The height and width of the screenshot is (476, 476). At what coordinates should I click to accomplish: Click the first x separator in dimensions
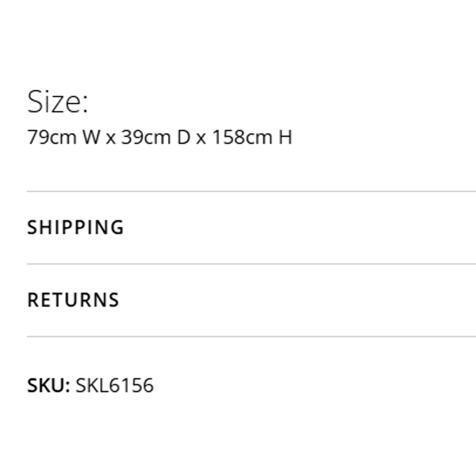point(111,139)
